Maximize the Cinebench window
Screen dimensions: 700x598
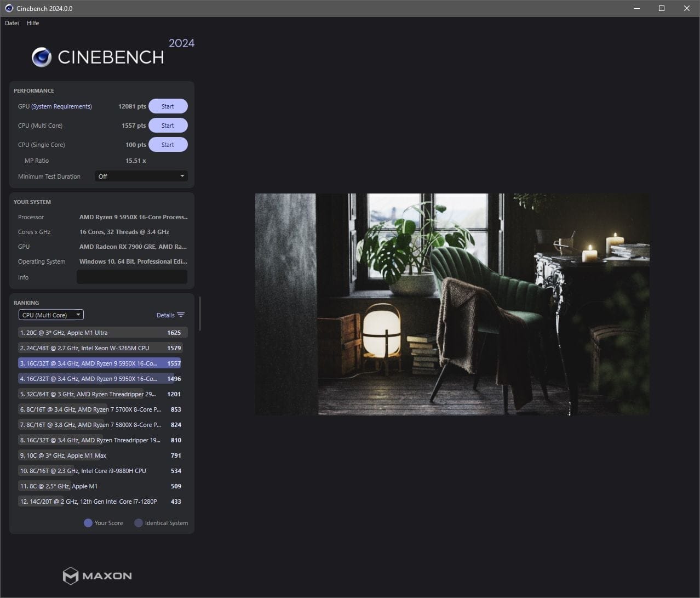(662, 8)
